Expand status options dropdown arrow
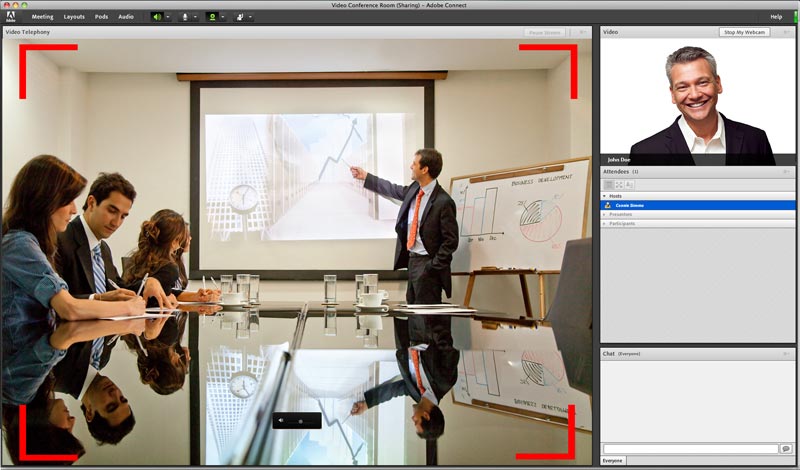 251,17
